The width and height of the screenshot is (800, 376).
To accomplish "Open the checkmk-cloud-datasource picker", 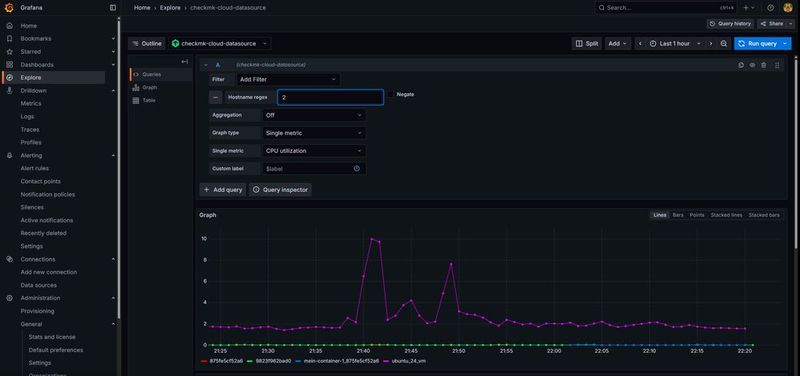I will coord(220,44).
